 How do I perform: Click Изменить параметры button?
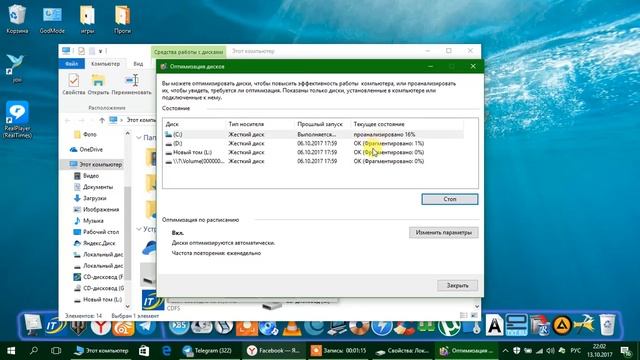[443, 232]
